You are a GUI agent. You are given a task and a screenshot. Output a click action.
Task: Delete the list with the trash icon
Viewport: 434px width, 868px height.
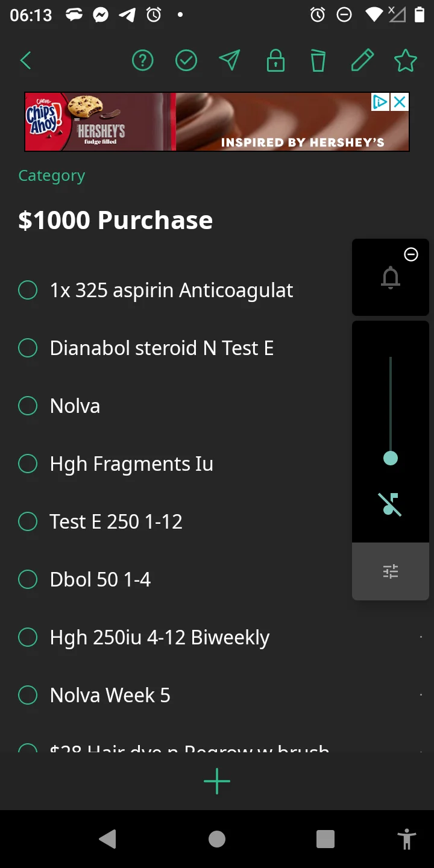click(318, 60)
